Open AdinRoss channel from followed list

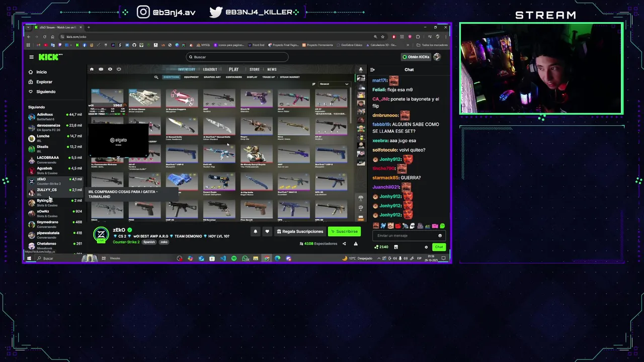click(x=55, y=117)
